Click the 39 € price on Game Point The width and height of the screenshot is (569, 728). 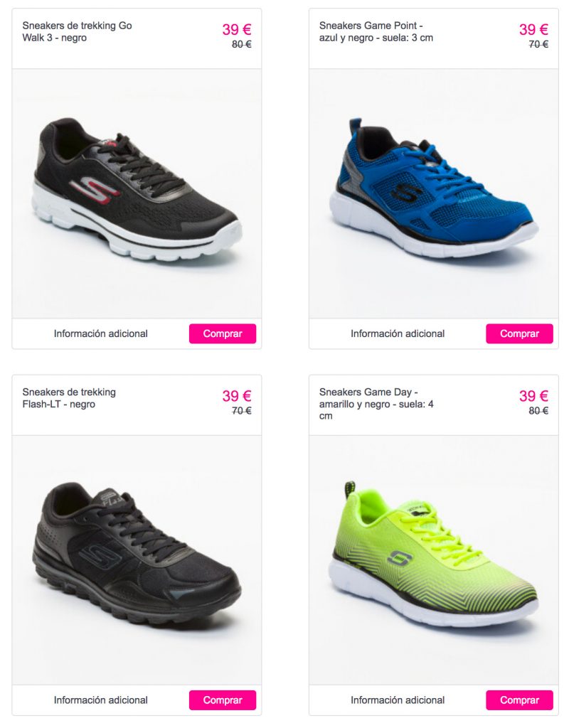[533, 29]
